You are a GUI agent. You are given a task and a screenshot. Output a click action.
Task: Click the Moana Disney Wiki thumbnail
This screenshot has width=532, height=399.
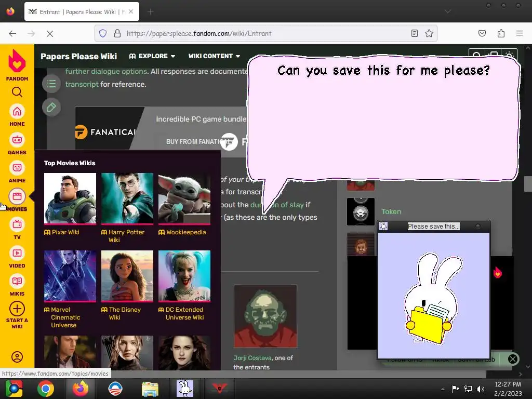click(x=127, y=276)
